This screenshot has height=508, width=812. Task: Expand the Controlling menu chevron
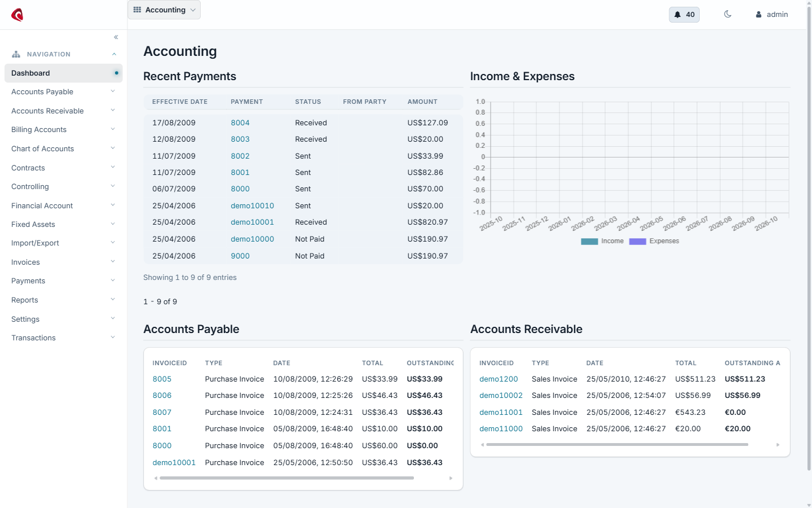tap(113, 186)
